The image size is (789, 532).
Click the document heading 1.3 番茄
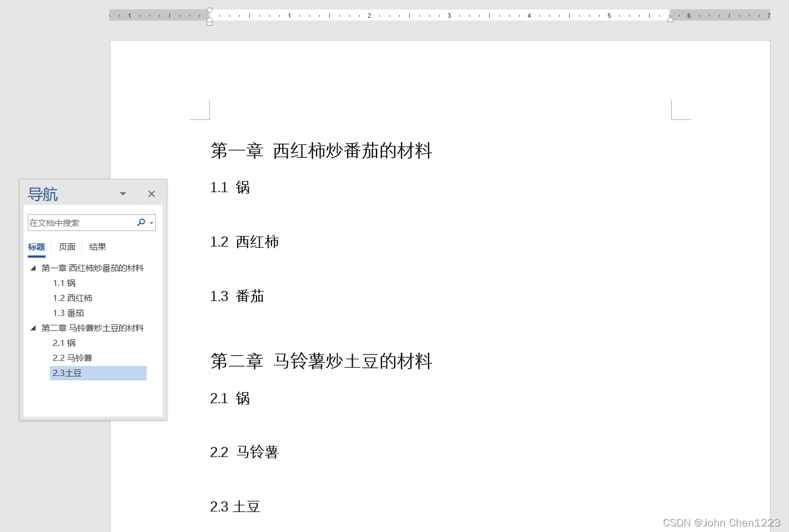(237, 297)
